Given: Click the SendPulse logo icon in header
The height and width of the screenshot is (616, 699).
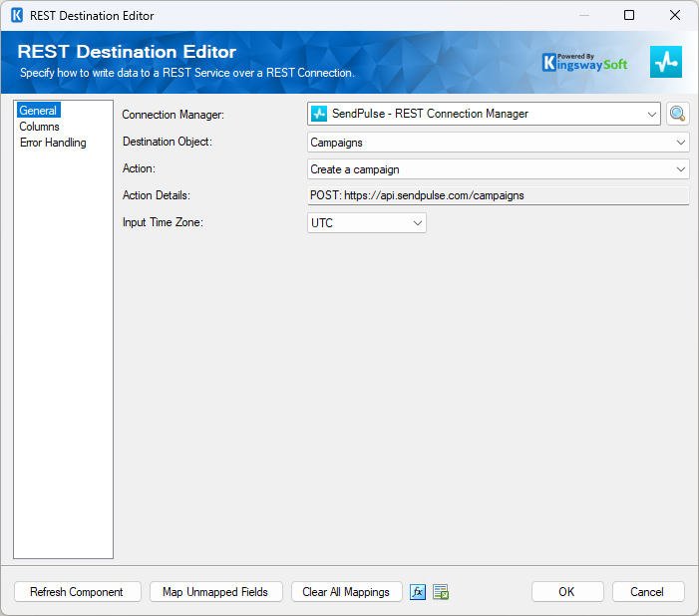Looking at the screenshot, I should pyautogui.click(x=665, y=62).
